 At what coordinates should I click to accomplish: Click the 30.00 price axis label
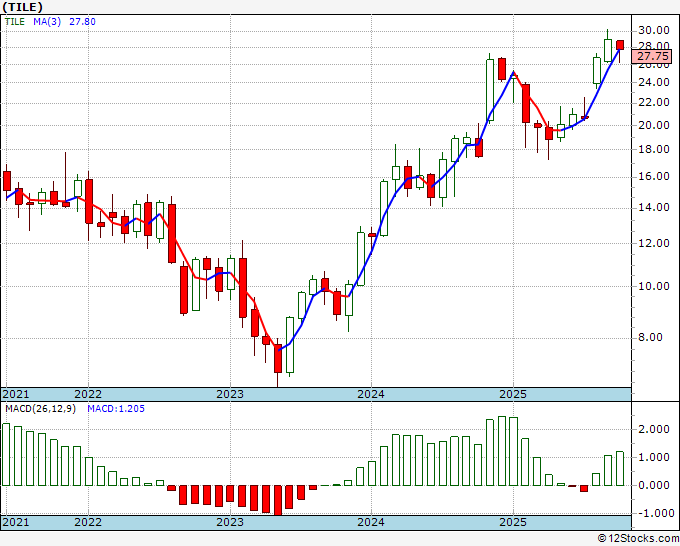pos(653,30)
